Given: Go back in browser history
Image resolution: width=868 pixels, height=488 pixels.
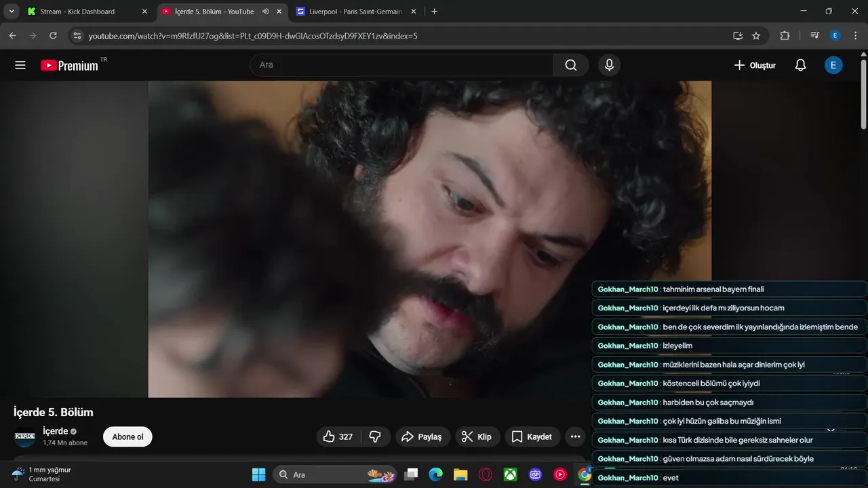Looking at the screenshot, I should pos(12,36).
